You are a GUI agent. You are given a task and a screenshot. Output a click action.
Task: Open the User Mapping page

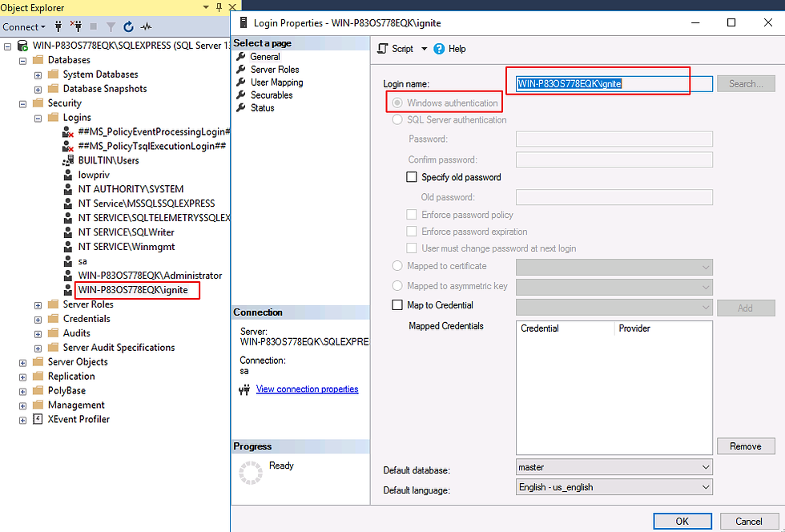pyautogui.click(x=277, y=83)
